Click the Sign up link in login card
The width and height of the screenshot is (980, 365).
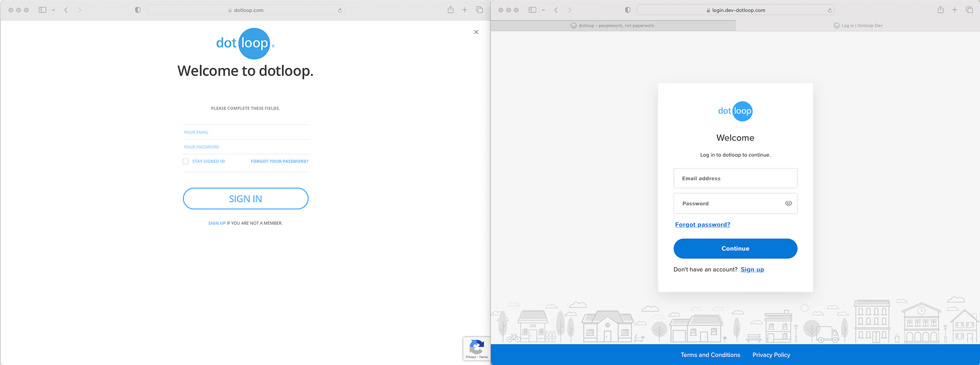click(752, 270)
